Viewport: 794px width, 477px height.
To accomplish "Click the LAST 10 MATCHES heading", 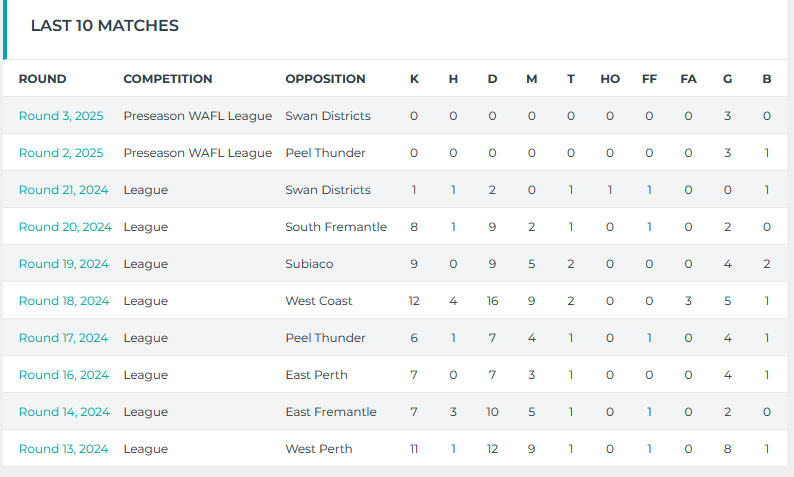I will [105, 25].
